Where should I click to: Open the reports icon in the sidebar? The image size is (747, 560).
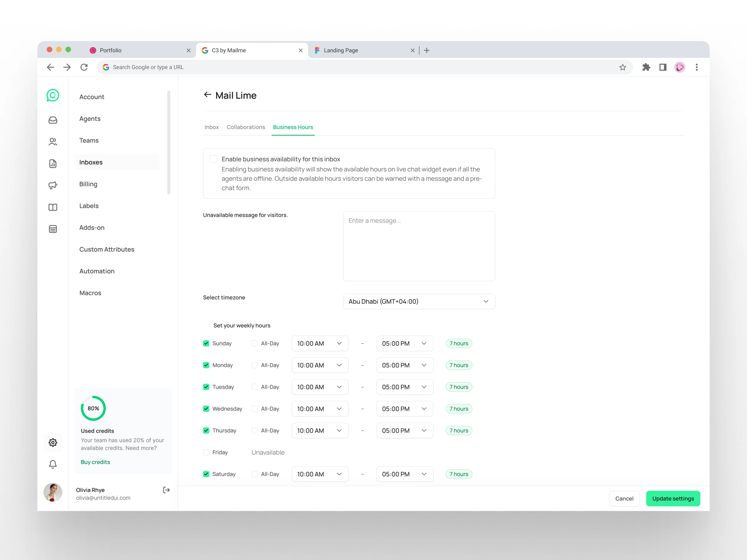click(x=53, y=163)
